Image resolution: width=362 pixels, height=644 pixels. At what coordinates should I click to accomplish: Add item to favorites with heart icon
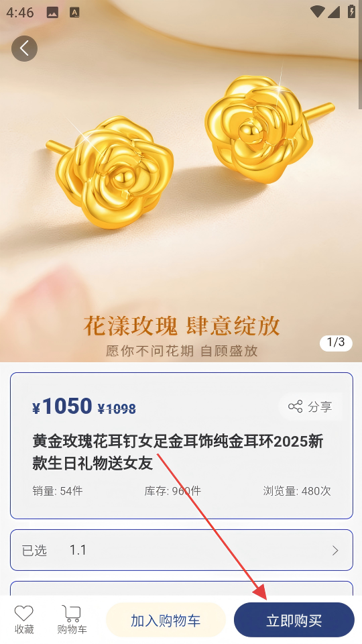24,613
